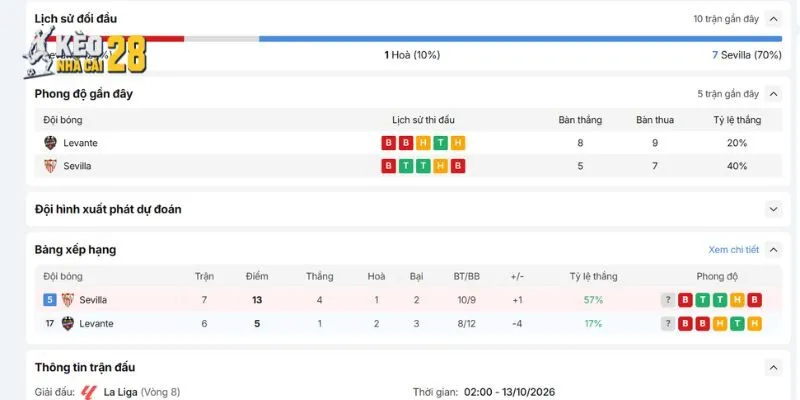Click the Sevilla crest in standings table

pyautogui.click(x=67, y=300)
